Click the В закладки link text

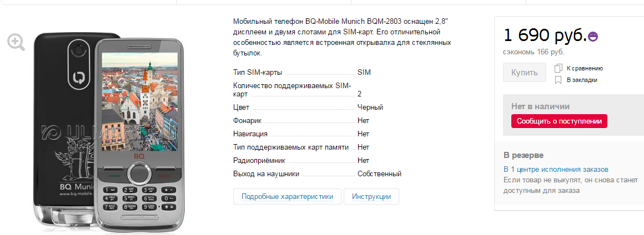tap(582, 80)
